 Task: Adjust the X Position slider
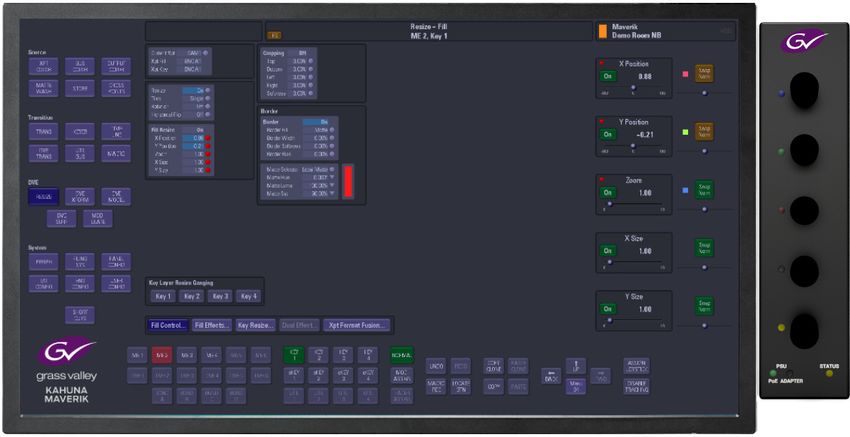(633, 88)
